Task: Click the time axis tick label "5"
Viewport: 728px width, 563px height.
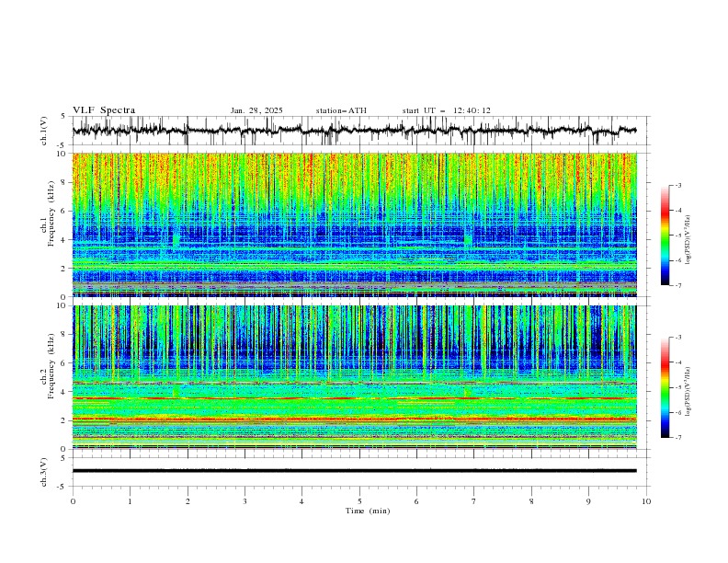Action: click(359, 501)
